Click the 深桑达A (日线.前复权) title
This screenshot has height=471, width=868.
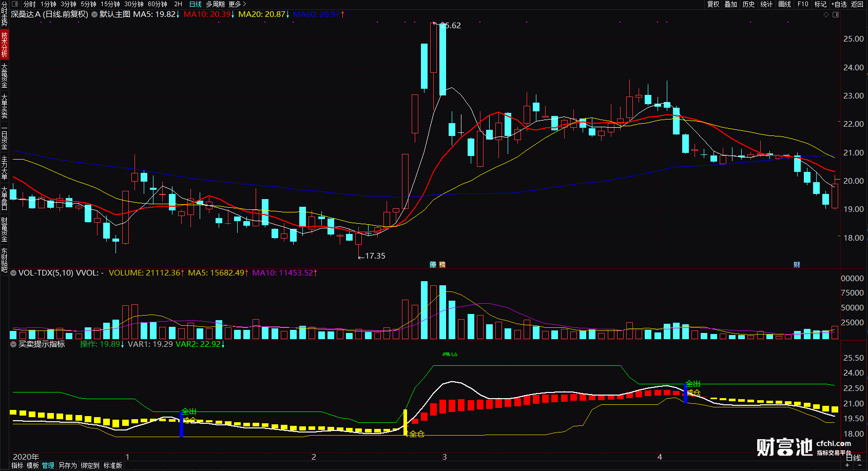click(49, 14)
